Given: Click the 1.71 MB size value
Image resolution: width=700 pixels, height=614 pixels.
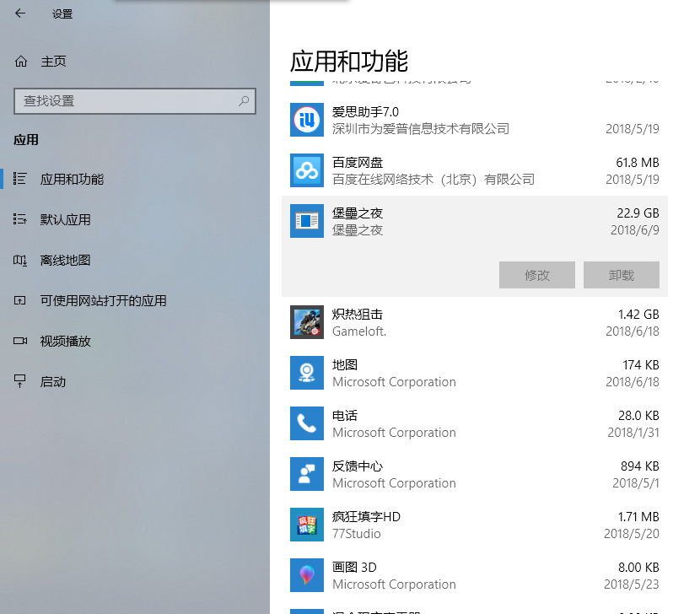Looking at the screenshot, I should click(x=638, y=517).
